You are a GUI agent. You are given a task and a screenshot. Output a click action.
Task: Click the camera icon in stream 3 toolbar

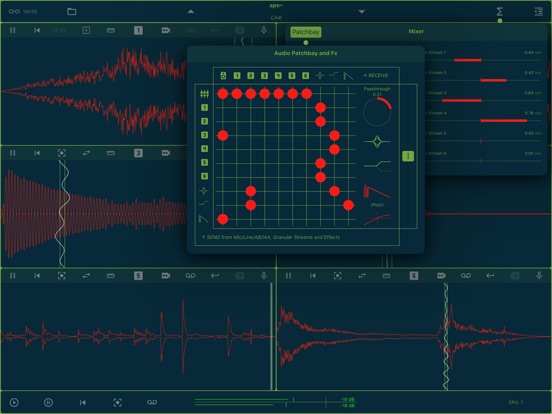166,153
